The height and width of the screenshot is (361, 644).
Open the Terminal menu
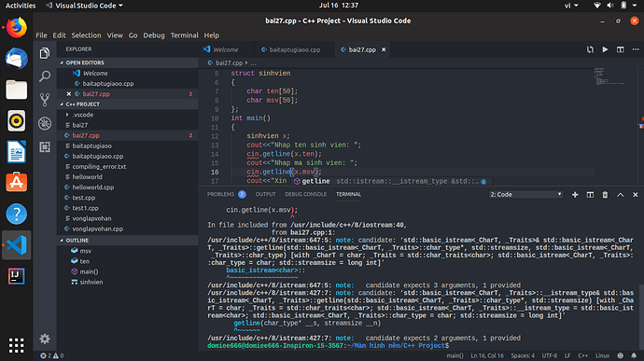[x=184, y=35]
